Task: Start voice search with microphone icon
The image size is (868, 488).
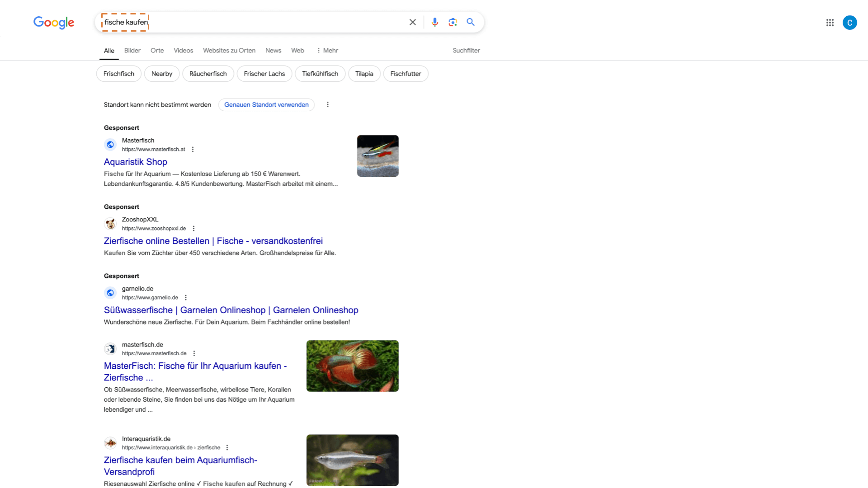Action: (x=434, y=22)
